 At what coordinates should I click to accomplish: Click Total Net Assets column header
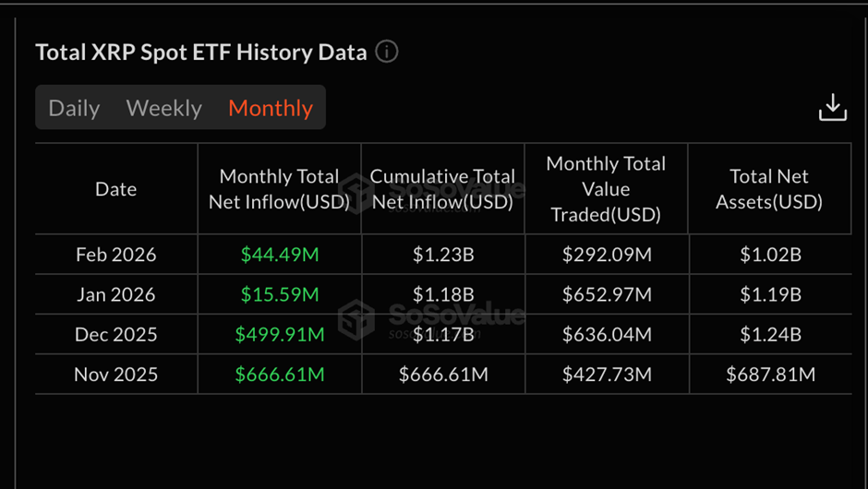769,189
